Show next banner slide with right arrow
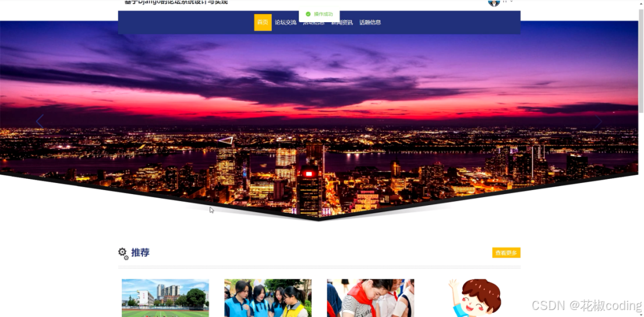The image size is (644, 317). pyautogui.click(x=599, y=122)
